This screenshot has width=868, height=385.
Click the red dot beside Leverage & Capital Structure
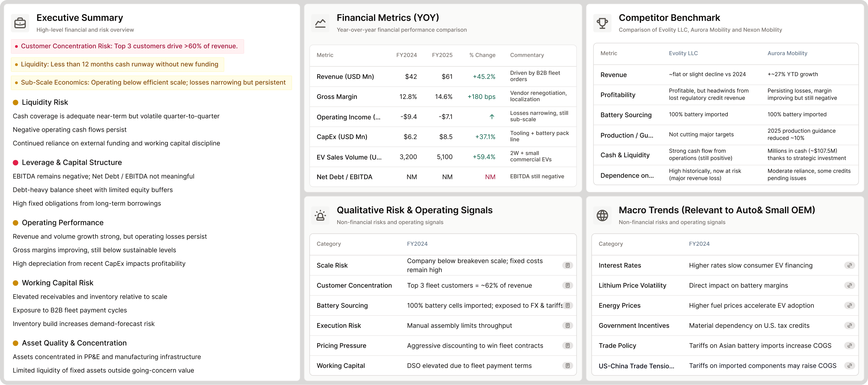15,163
